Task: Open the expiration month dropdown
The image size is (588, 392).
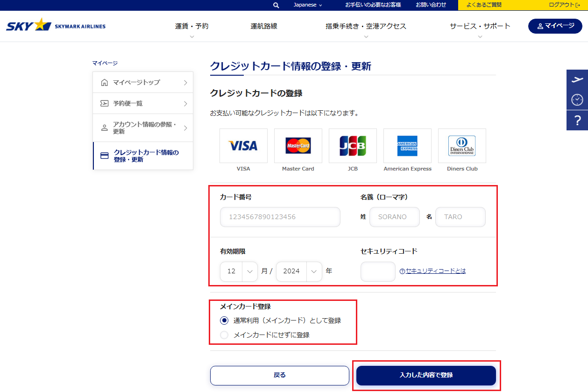Action: 239,271
